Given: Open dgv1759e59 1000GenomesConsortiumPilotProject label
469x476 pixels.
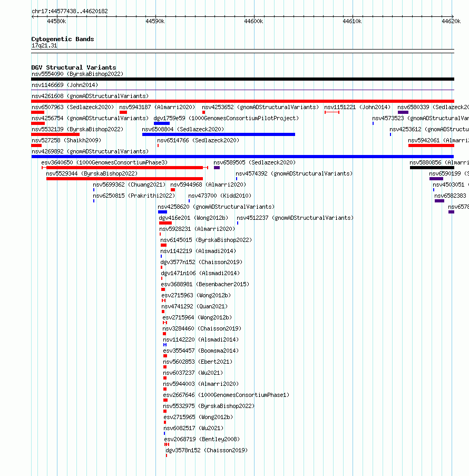Looking at the screenshot, I should click(226, 119).
